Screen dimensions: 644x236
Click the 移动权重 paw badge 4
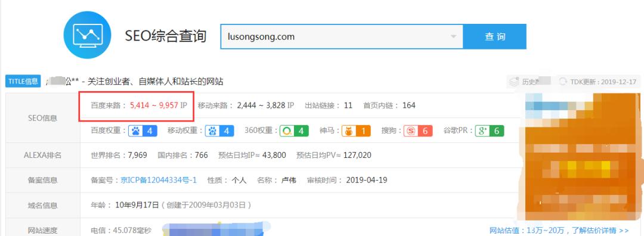tap(219, 131)
